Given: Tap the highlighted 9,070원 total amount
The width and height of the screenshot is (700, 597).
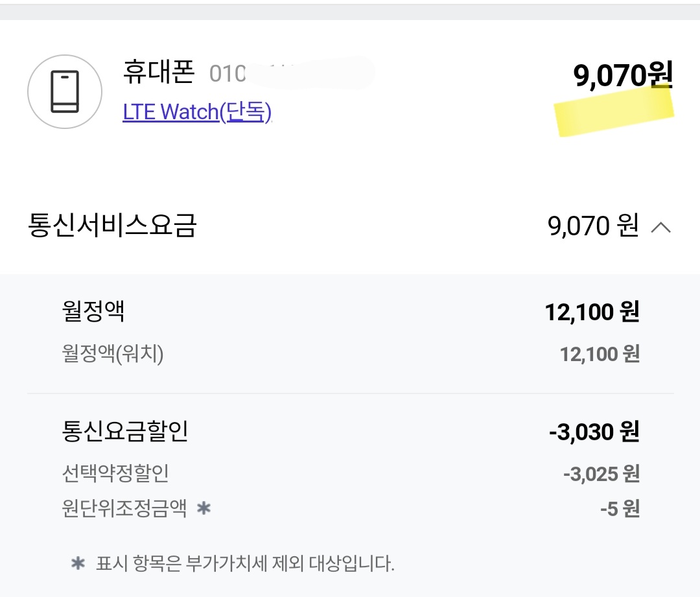Looking at the screenshot, I should click(622, 73).
